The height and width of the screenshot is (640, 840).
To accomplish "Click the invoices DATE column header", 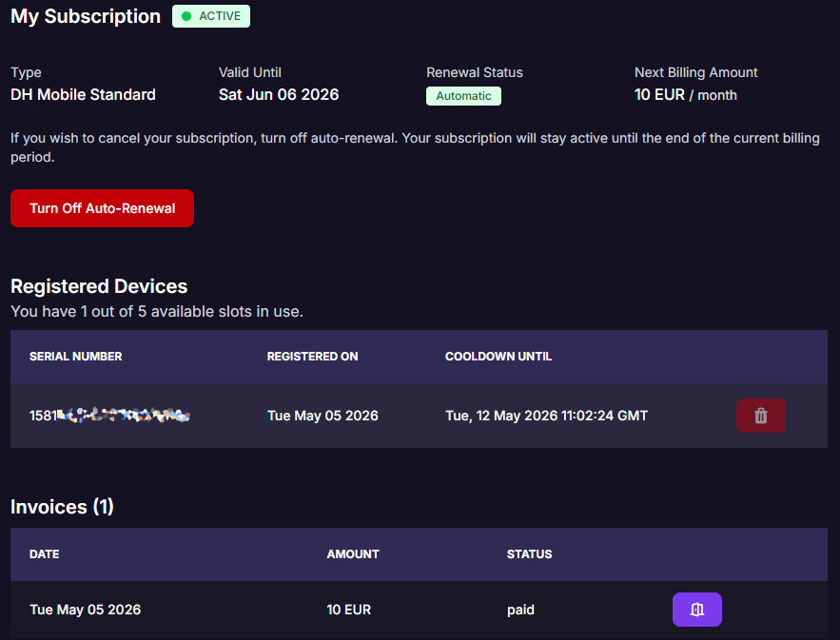I will [45, 554].
